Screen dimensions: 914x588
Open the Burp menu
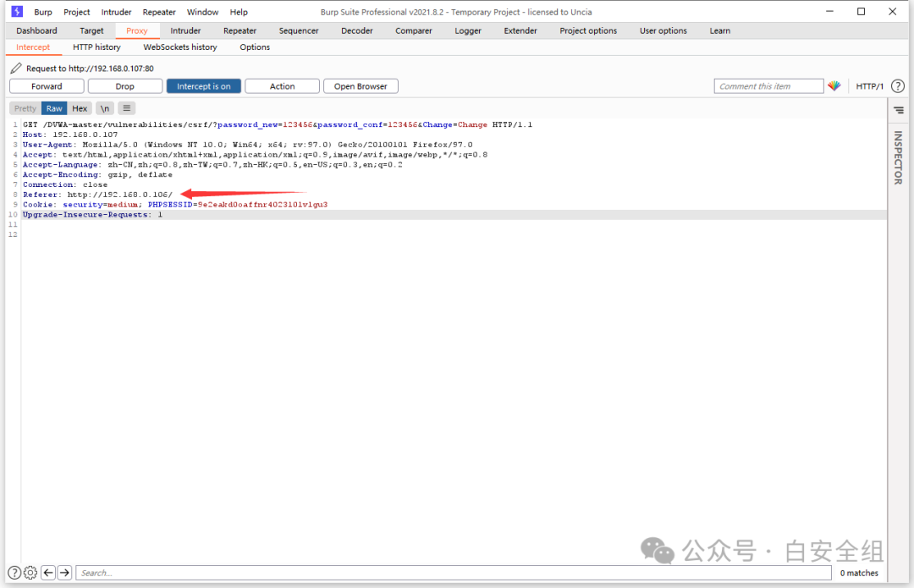coord(43,12)
